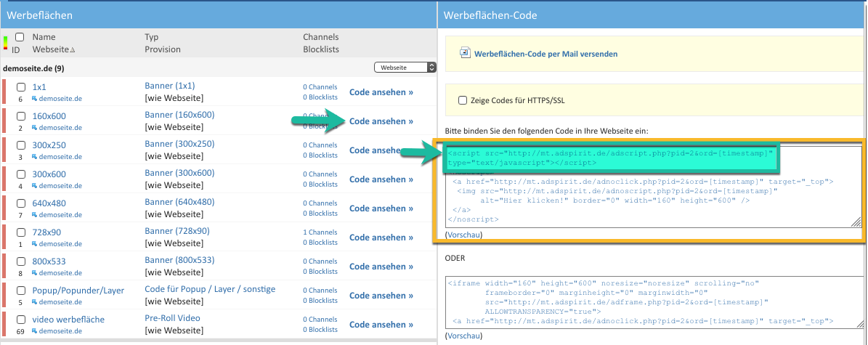Open the 160x600 ad space name

49,116
